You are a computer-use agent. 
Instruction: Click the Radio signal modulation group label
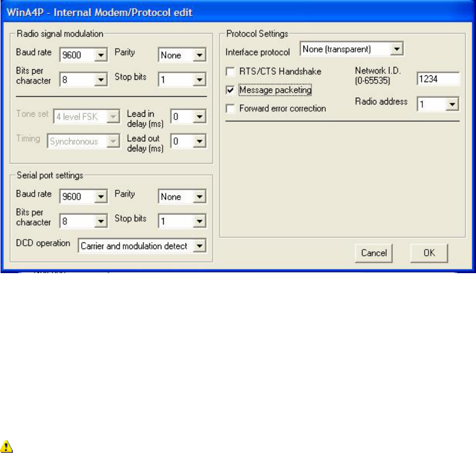pyautogui.click(x=60, y=34)
